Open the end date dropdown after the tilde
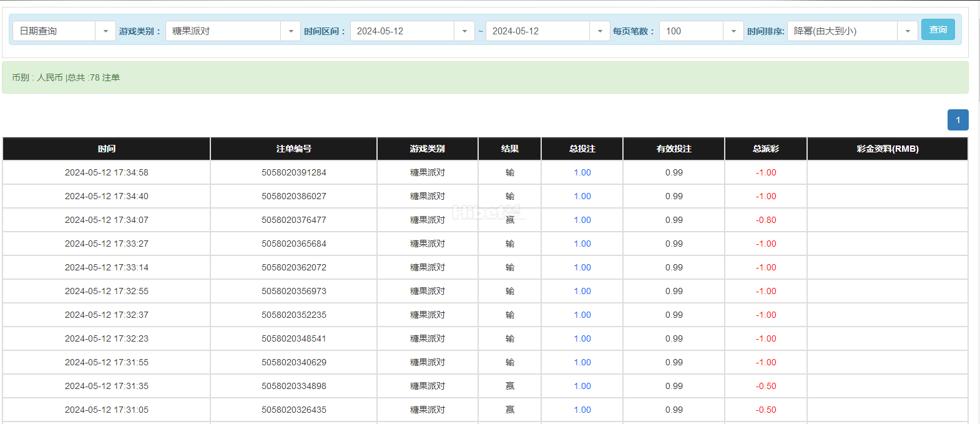Screen dimensions: 980x424 coord(547,31)
